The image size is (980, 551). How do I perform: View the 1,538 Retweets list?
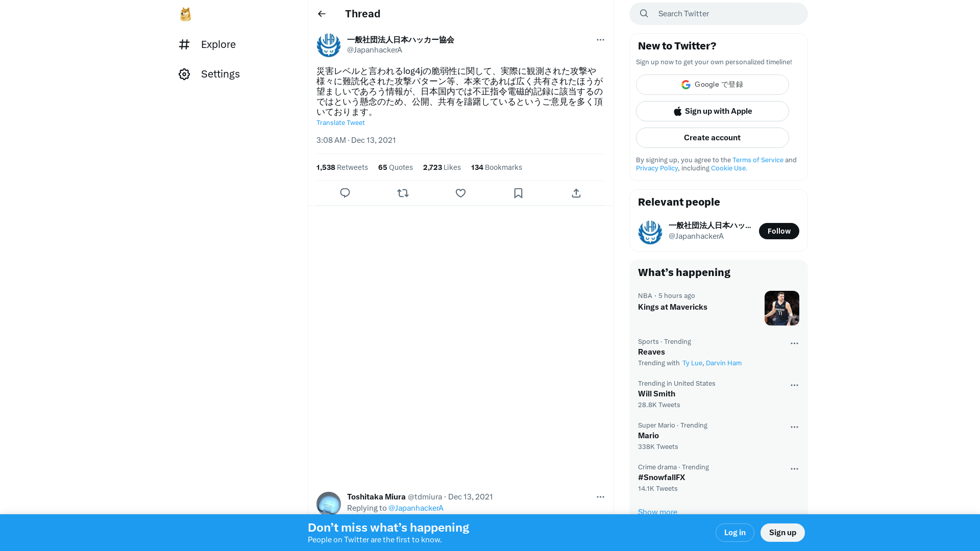point(342,167)
